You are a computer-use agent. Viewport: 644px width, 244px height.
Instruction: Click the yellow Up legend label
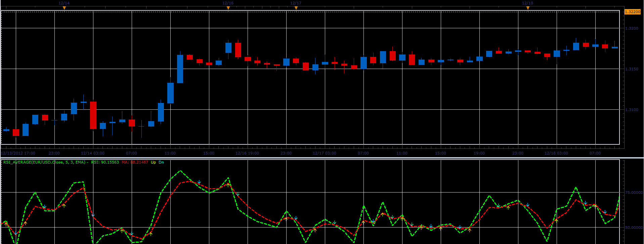coord(154,162)
